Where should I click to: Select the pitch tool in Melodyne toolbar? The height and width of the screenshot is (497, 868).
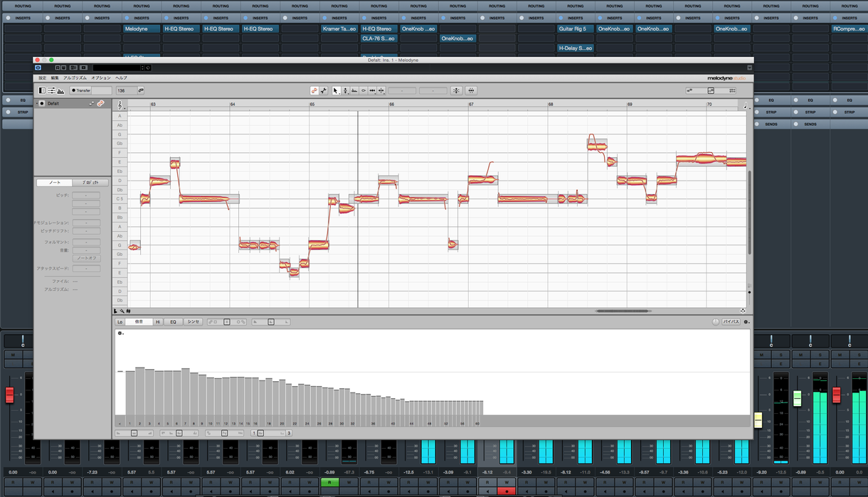click(345, 90)
